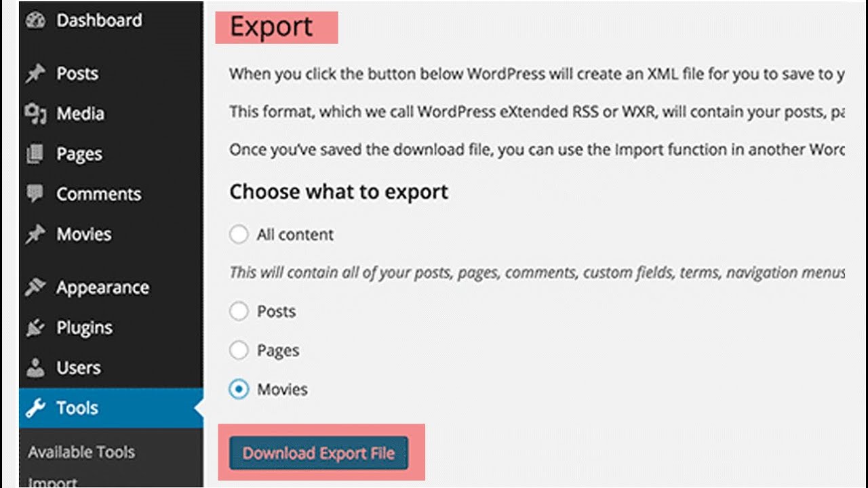Open the Appearance menu label
The height and width of the screenshot is (488, 868).
click(102, 288)
